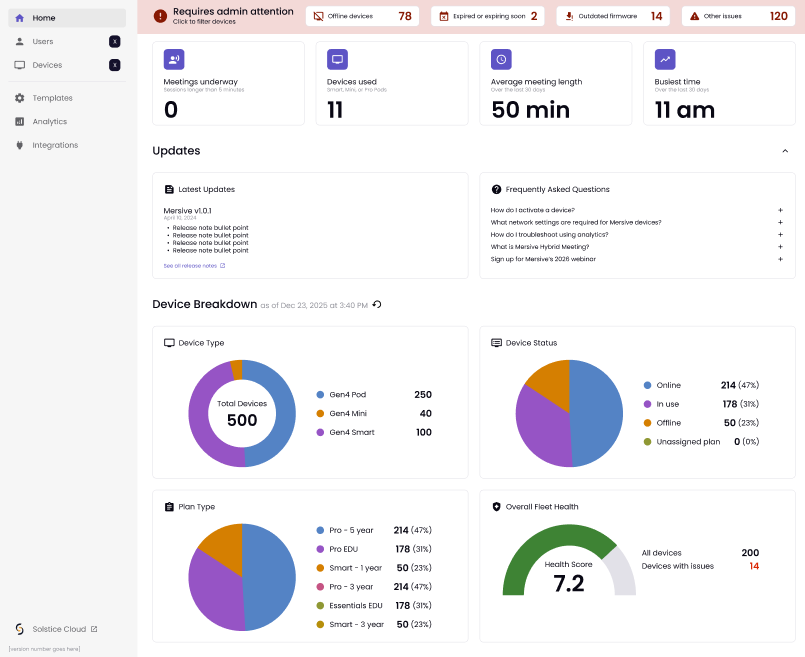Click the Meetings underway card icon
This screenshot has width=805, height=657.
tap(174, 60)
